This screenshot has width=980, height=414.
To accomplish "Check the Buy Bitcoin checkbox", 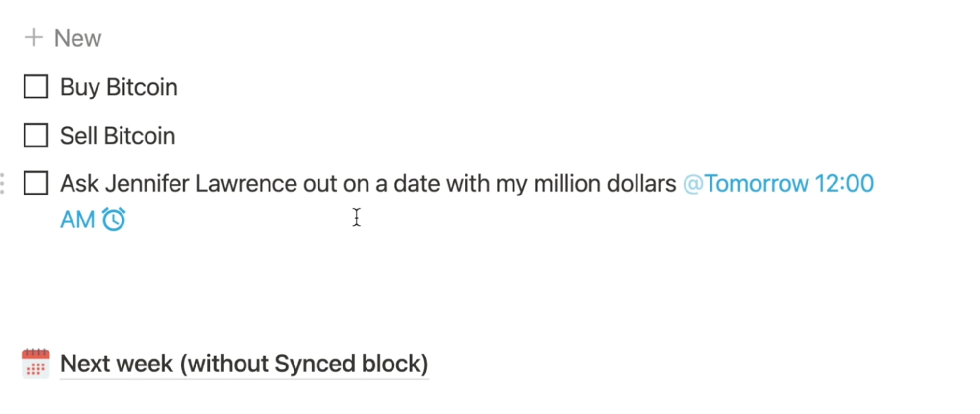I will click(x=36, y=87).
